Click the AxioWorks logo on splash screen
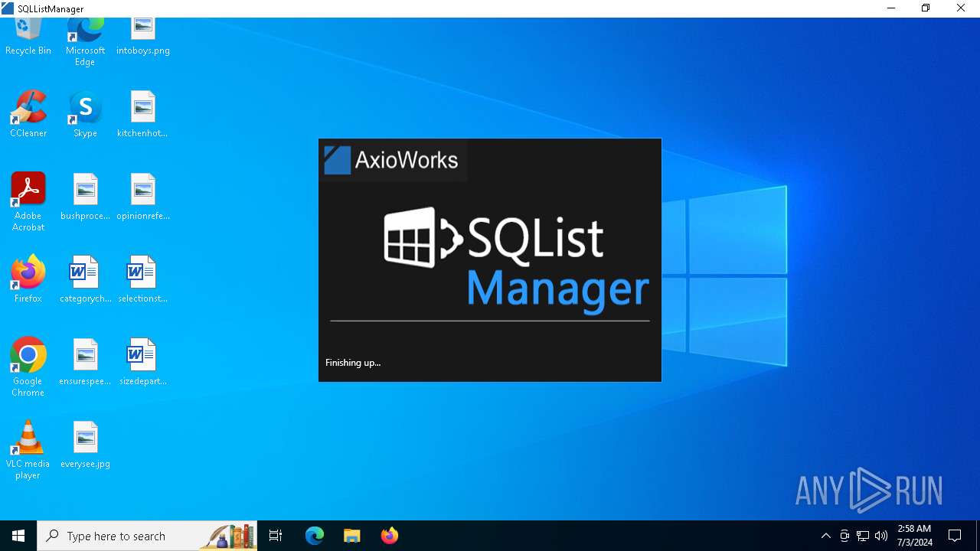Screen dimensions: 980x551 pos(391,160)
